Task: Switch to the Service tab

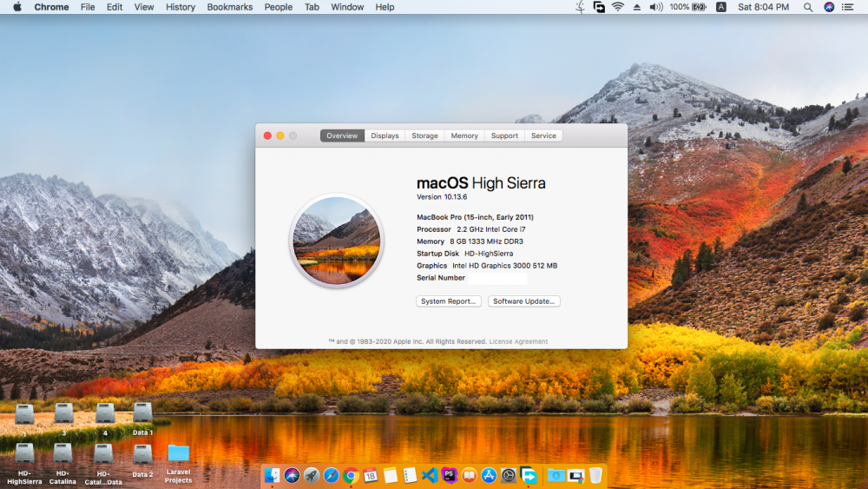Action: pos(543,135)
